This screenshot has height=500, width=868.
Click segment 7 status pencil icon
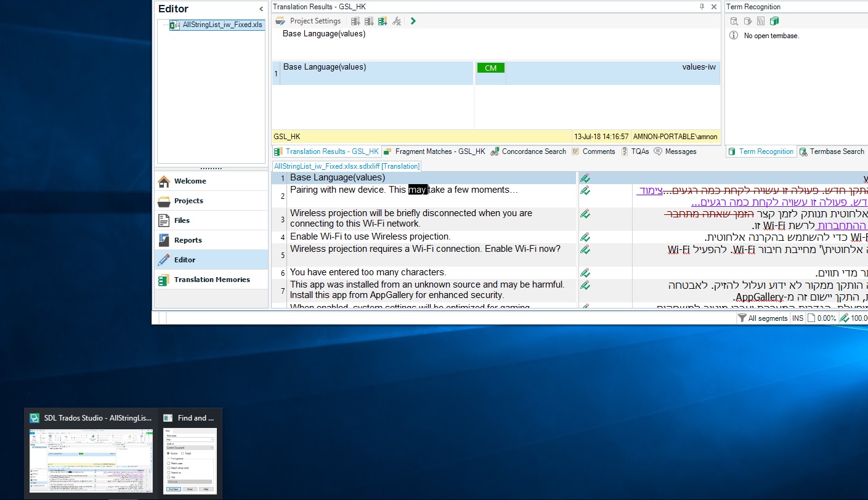(x=585, y=285)
